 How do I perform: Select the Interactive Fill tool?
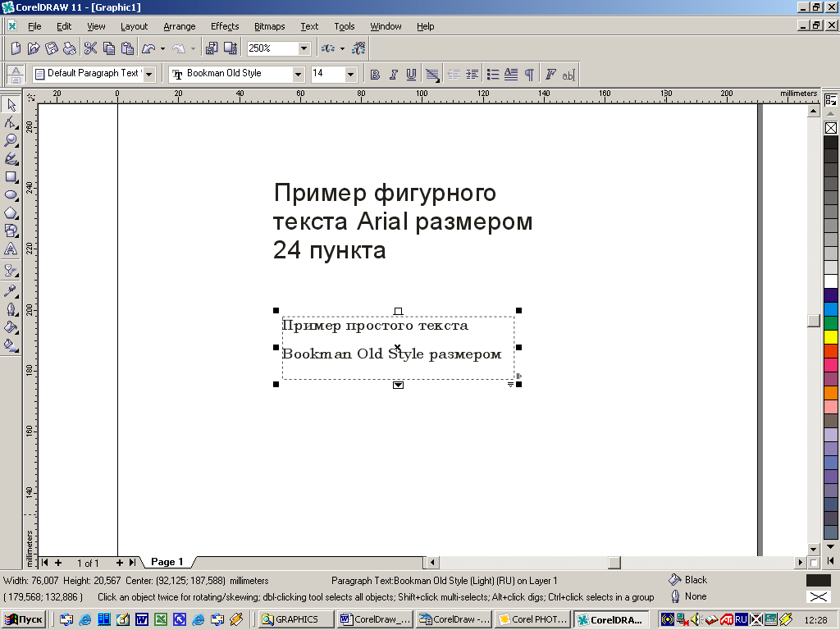[11, 345]
